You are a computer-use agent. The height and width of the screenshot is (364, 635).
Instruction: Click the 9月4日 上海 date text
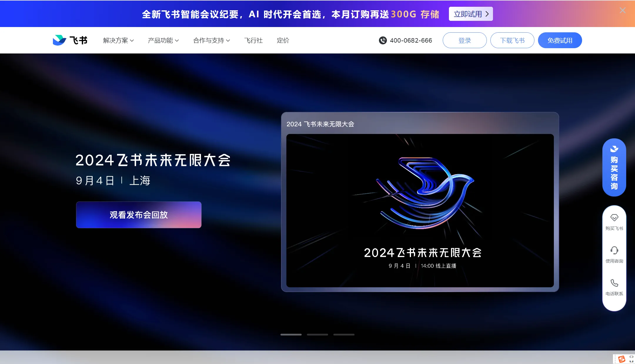(x=113, y=181)
